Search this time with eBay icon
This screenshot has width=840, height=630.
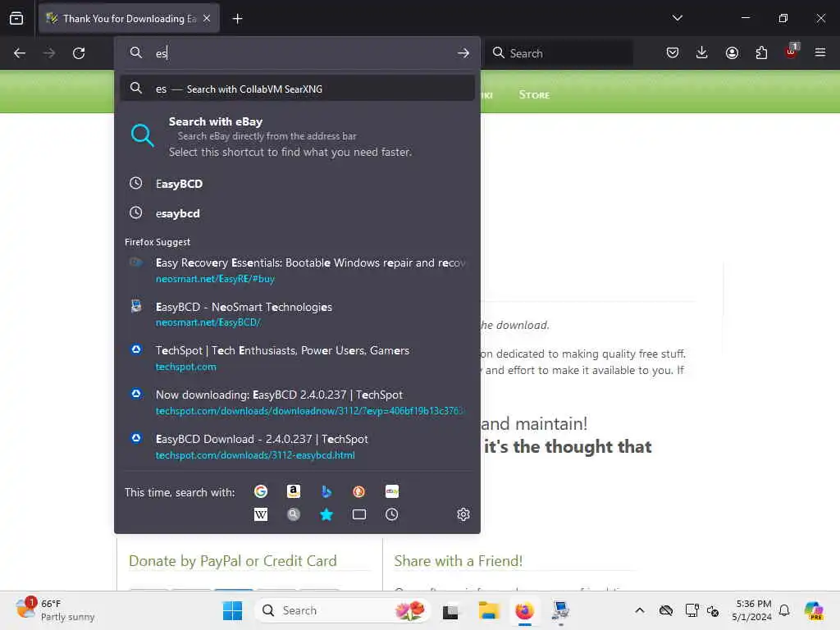pyautogui.click(x=391, y=491)
